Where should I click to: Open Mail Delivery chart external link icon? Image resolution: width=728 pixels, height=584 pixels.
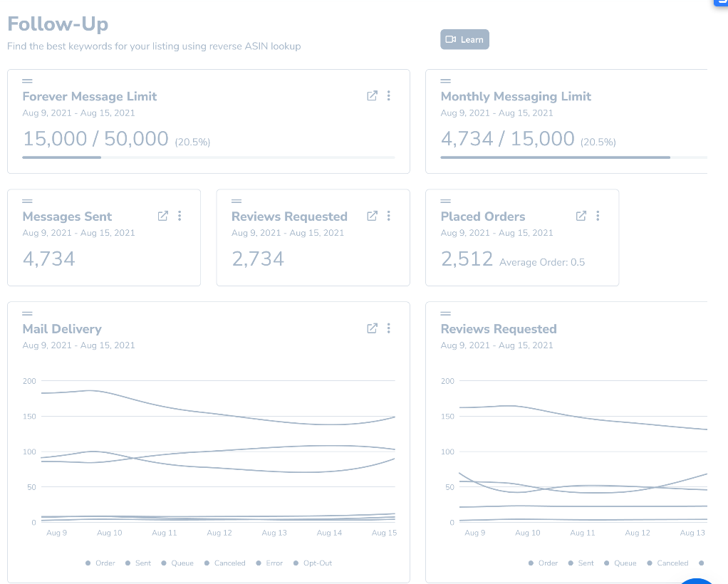(372, 328)
